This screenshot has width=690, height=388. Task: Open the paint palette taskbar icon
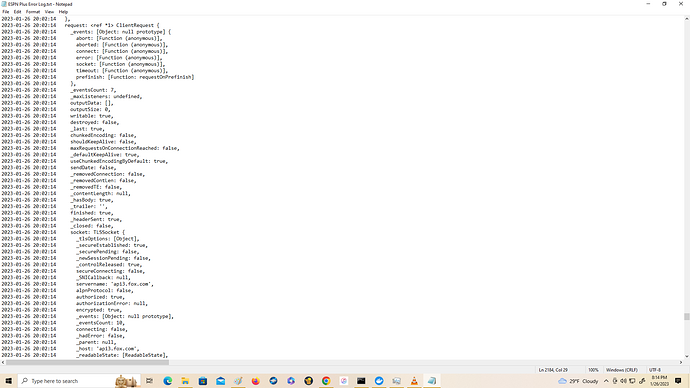(238, 381)
